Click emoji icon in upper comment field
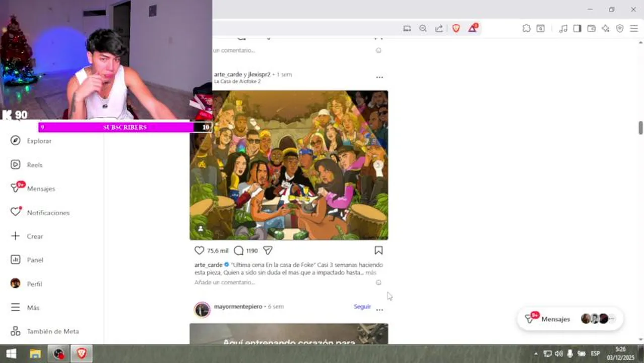The image size is (644, 363). click(378, 50)
